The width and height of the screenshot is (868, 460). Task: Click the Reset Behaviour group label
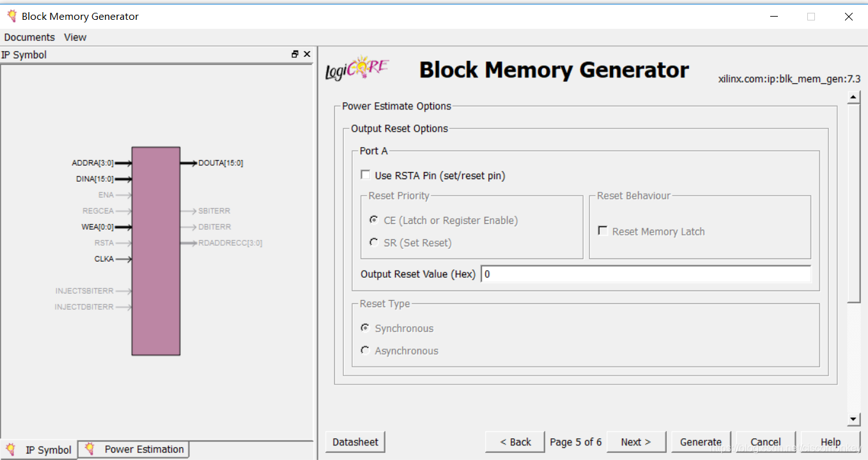(x=634, y=196)
